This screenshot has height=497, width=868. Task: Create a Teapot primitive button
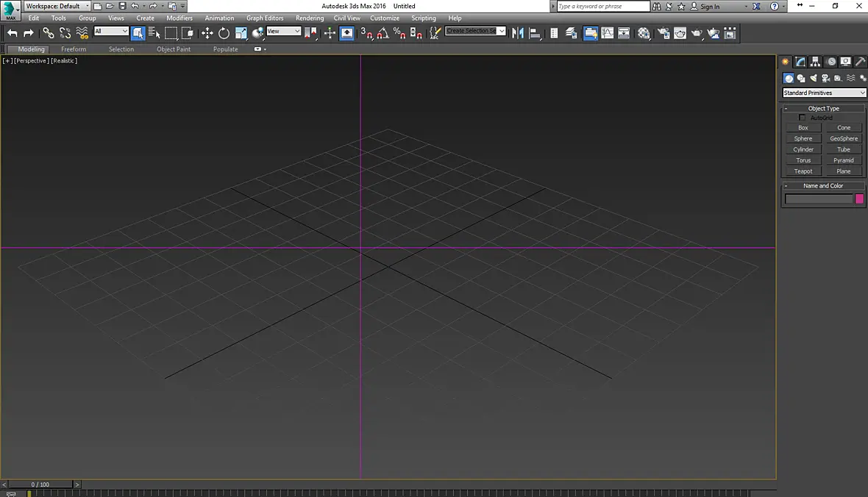coord(803,171)
